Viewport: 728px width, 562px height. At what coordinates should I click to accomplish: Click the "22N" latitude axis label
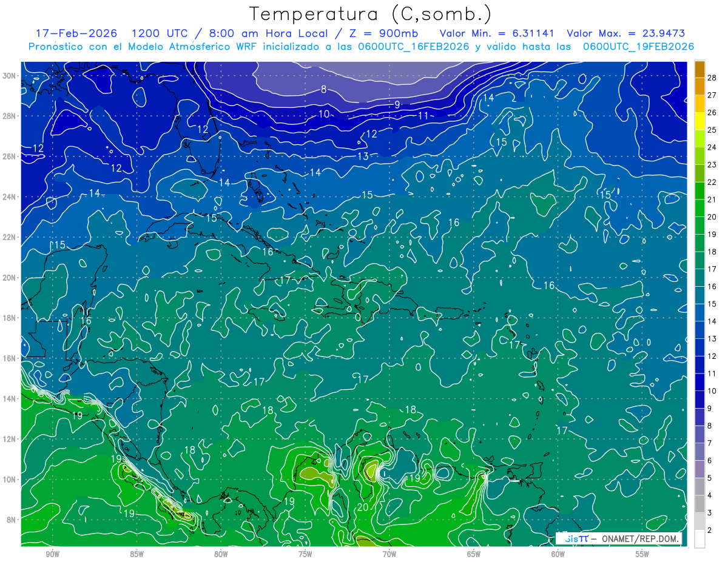coord(10,237)
